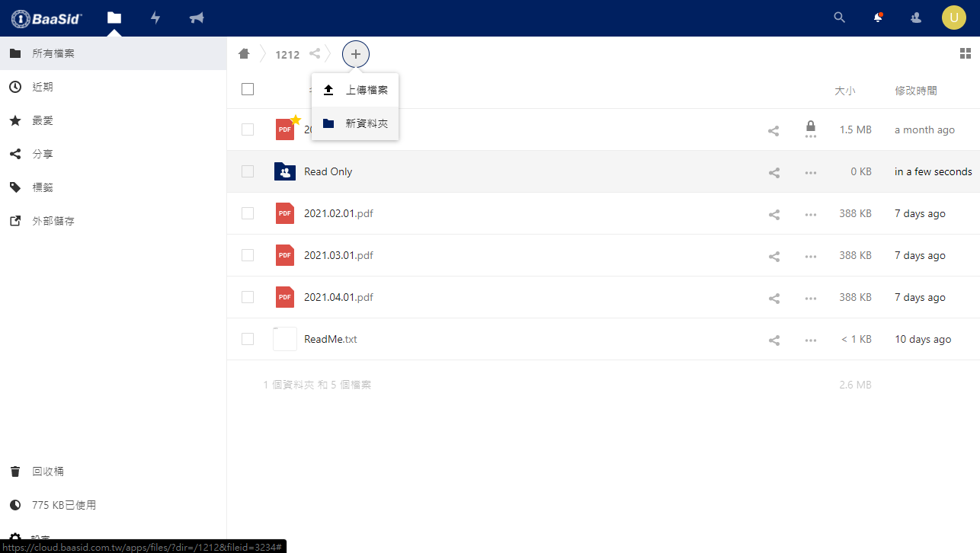Choose 上傳檔案 from the new menu

(x=355, y=90)
